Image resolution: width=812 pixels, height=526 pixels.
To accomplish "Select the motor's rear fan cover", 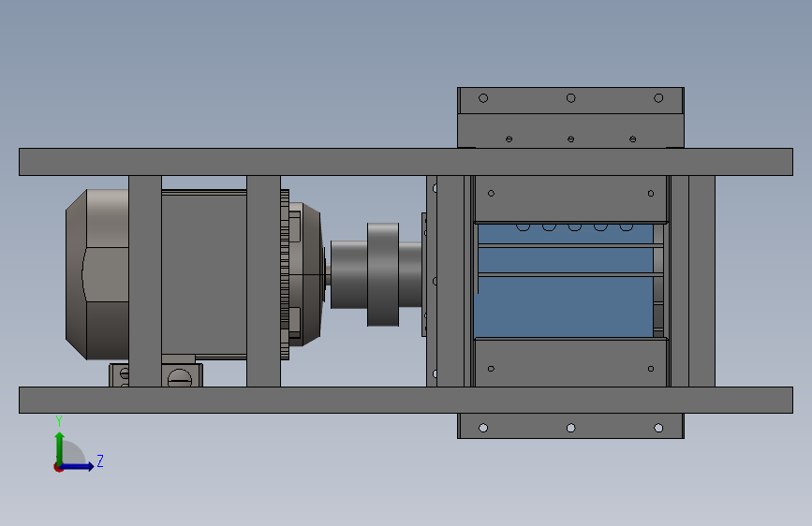I will (x=96, y=274).
